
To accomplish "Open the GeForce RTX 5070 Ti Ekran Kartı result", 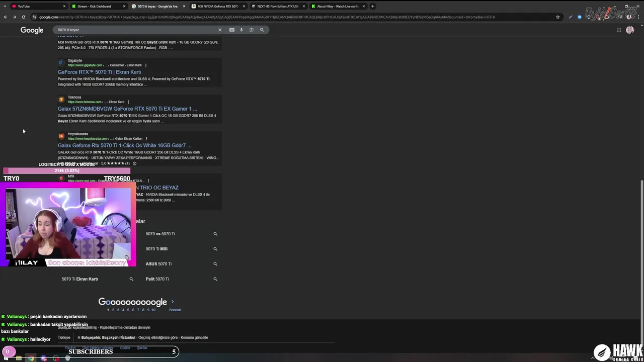I will tap(99, 72).
